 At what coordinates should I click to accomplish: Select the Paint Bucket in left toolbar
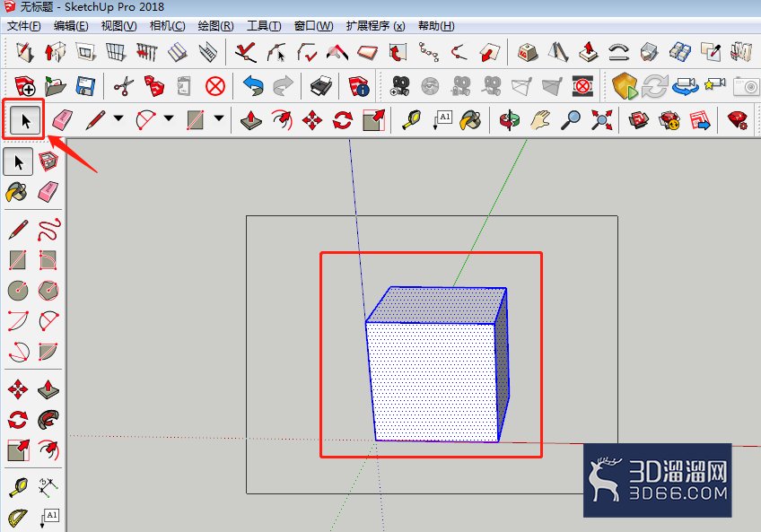pyautogui.click(x=17, y=192)
